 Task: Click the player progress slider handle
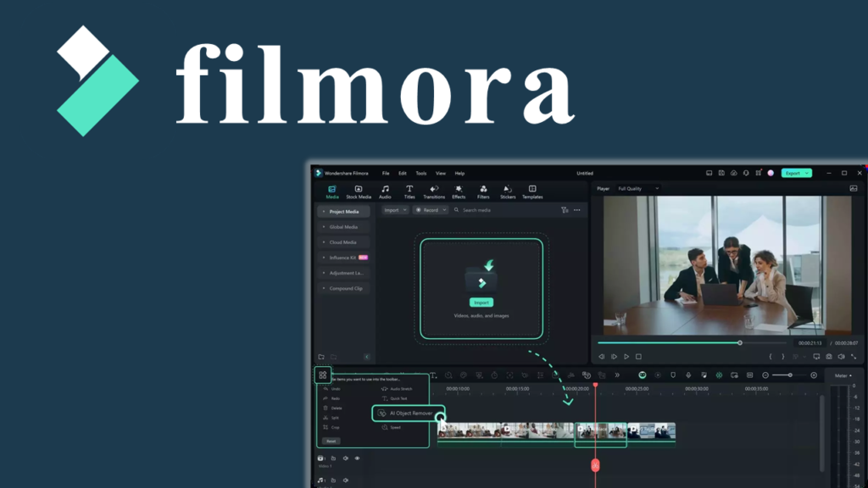tap(739, 343)
